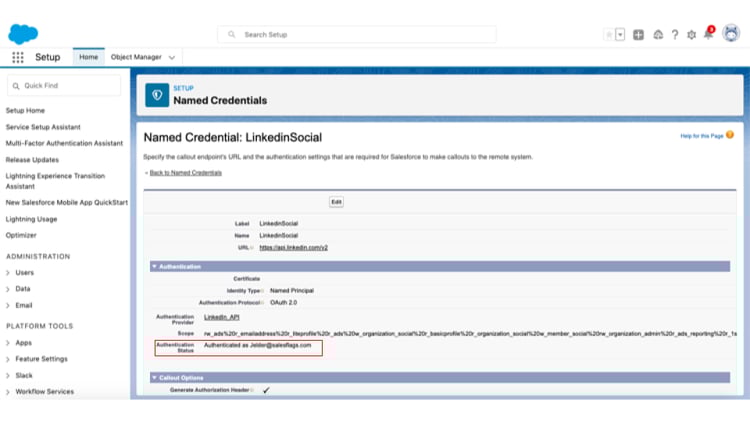Click the OAuth 2.0 protocol value

click(x=284, y=303)
